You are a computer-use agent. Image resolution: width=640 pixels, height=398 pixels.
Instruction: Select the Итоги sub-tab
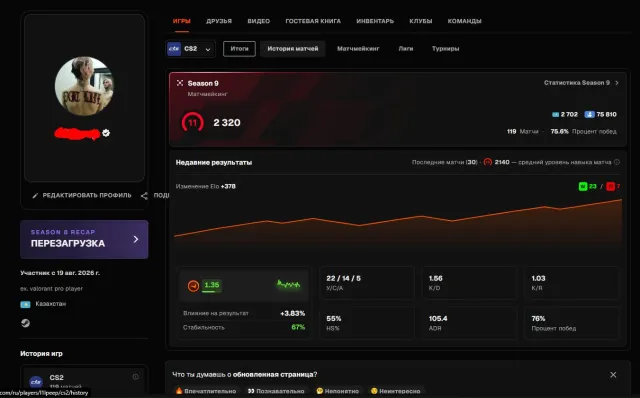click(239, 49)
